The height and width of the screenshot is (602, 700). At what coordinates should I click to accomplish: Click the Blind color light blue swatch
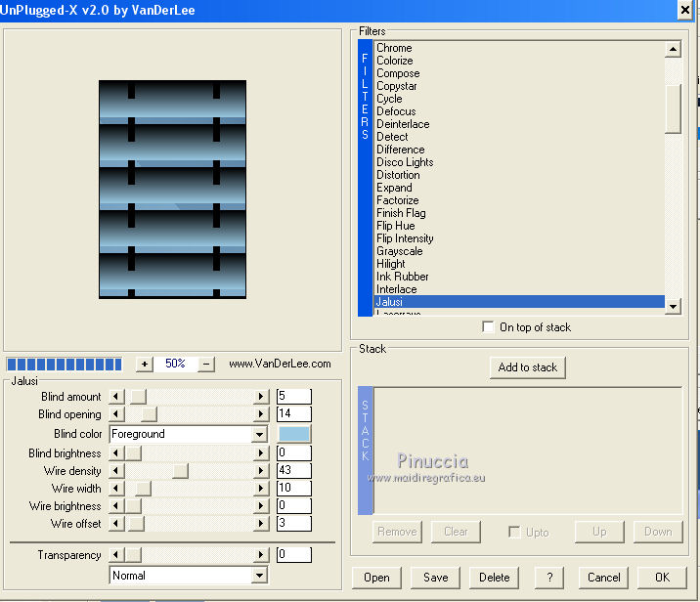click(x=293, y=434)
